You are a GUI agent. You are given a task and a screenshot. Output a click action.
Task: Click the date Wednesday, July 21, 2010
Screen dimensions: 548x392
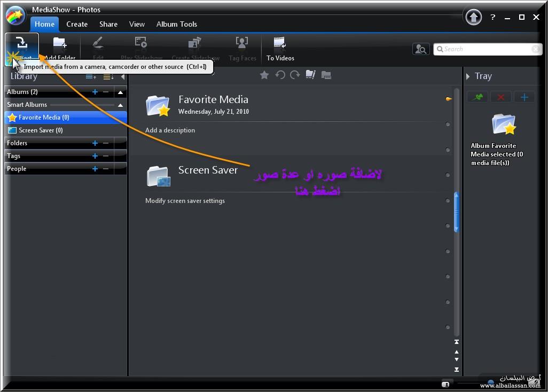(x=214, y=112)
